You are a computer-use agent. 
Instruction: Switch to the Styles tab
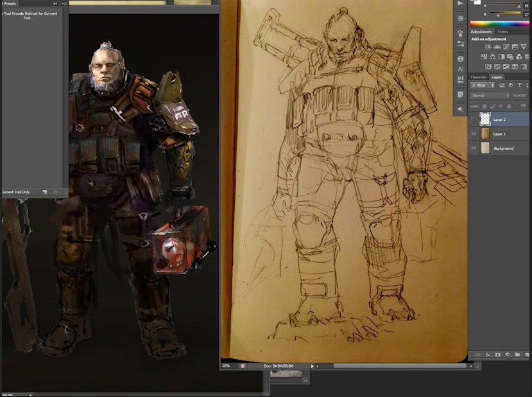(x=502, y=31)
